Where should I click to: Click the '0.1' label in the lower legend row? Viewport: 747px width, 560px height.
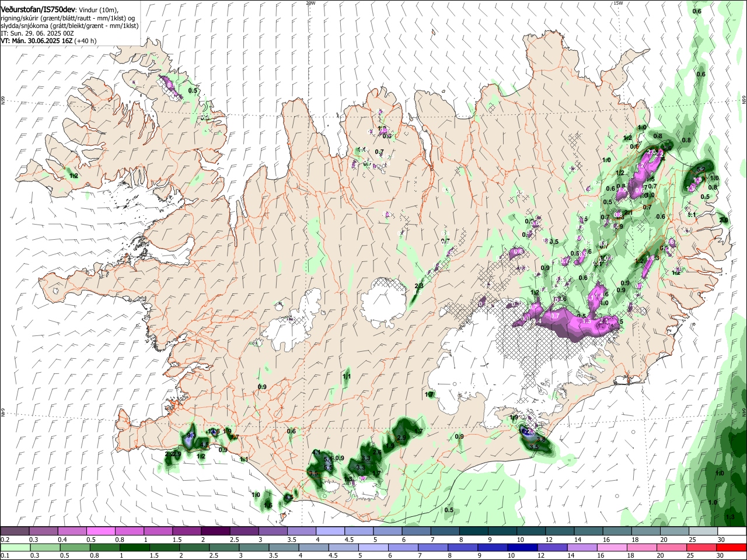pos(5,556)
